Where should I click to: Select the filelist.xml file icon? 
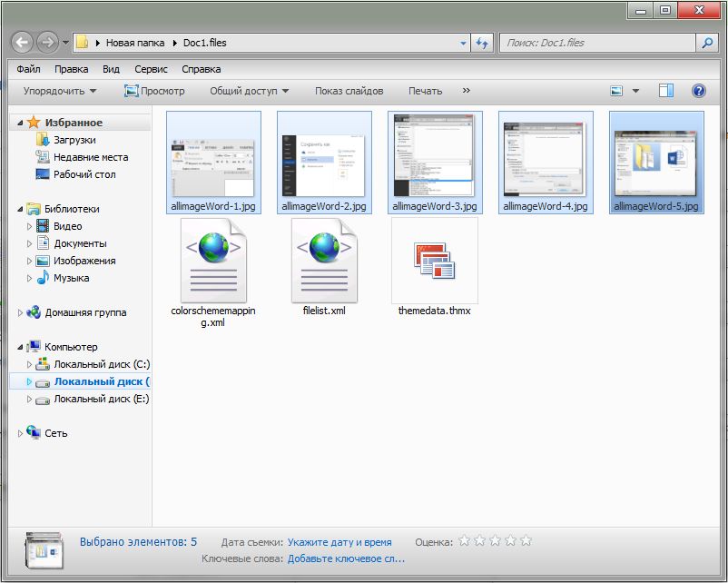(324, 261)
